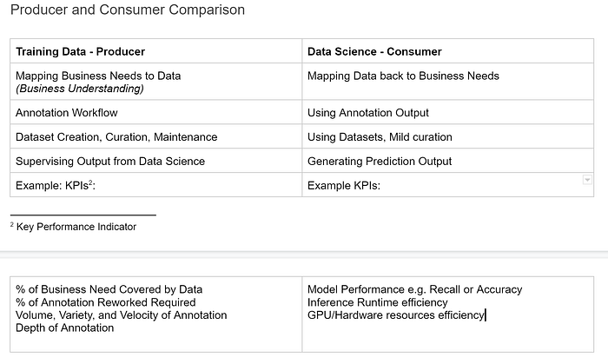The image size is (608, 364).
Task: Click 'Model Performance e.g. Recall or Accuracy' line
Action: [x=415, y=289]
